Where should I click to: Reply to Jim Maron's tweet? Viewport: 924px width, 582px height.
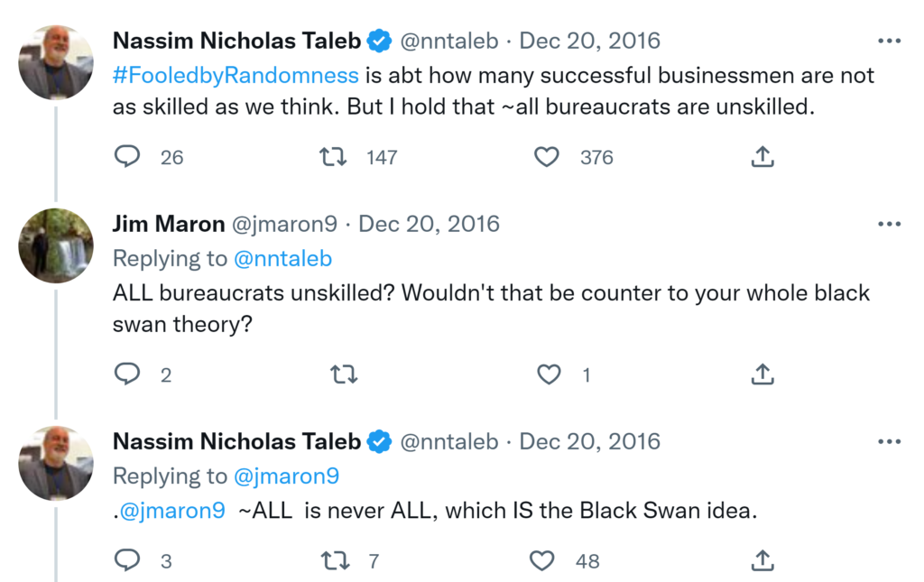click(x=127, y=374)
